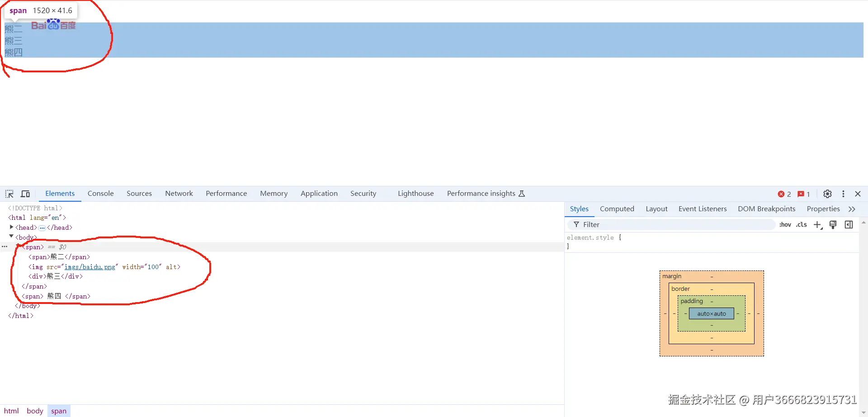Click the Styles pane scrollbar up arrow
This screenshot has width=868, height=417.
point(863,223)
